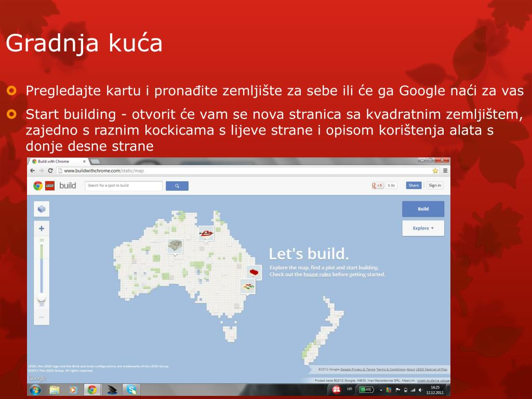The image size is (532, 399).
Task: Click the Let's build. heading
Action: click(x=309, y=254)
